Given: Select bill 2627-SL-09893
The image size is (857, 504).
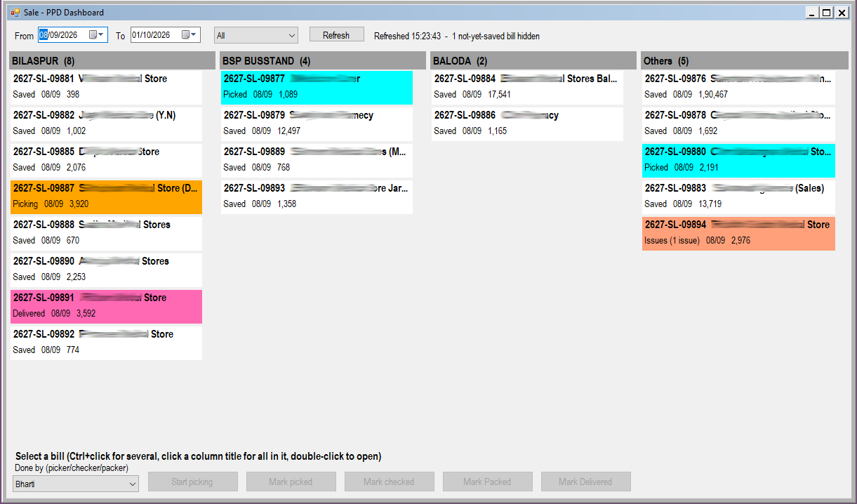Looking at the screenshot, I should [x=317, y=196].
